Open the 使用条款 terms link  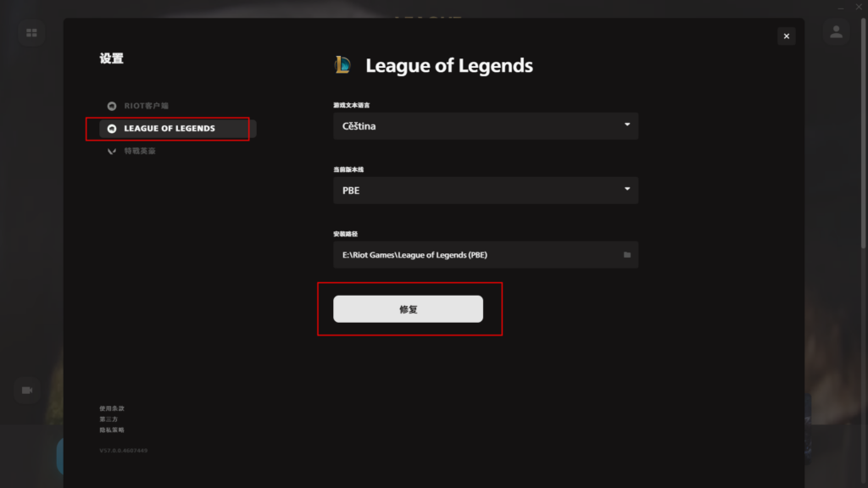112,408
